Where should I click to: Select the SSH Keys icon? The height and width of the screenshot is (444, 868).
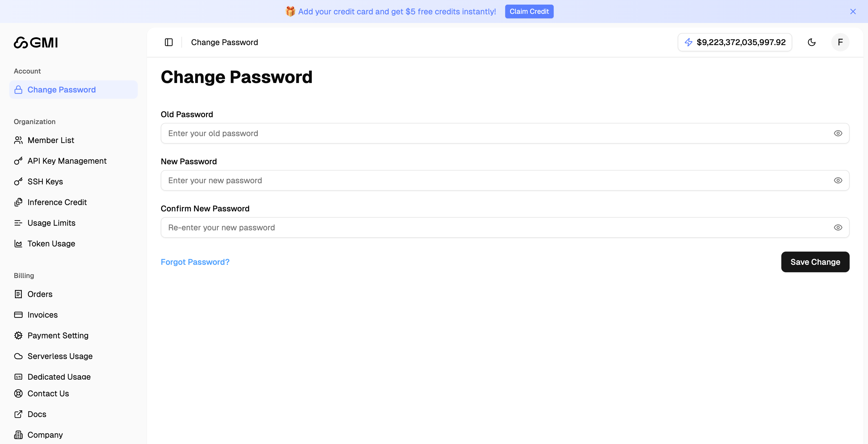coord(19,182)
